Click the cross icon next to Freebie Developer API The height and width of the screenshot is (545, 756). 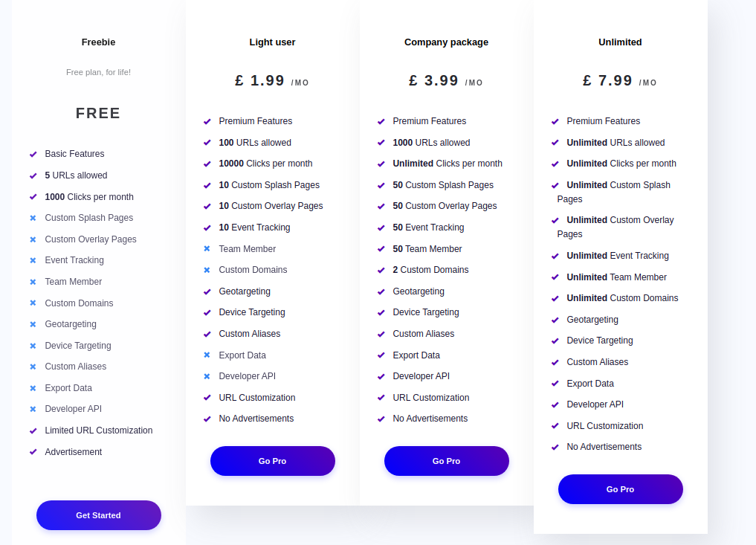pyautogui.click(x=33, y=409)
